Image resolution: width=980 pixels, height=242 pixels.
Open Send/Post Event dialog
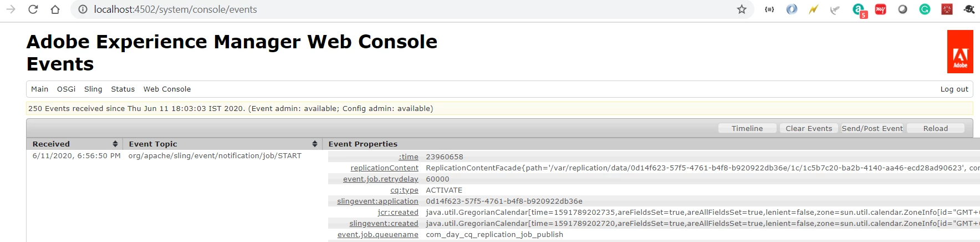click(x=872, y=128)
